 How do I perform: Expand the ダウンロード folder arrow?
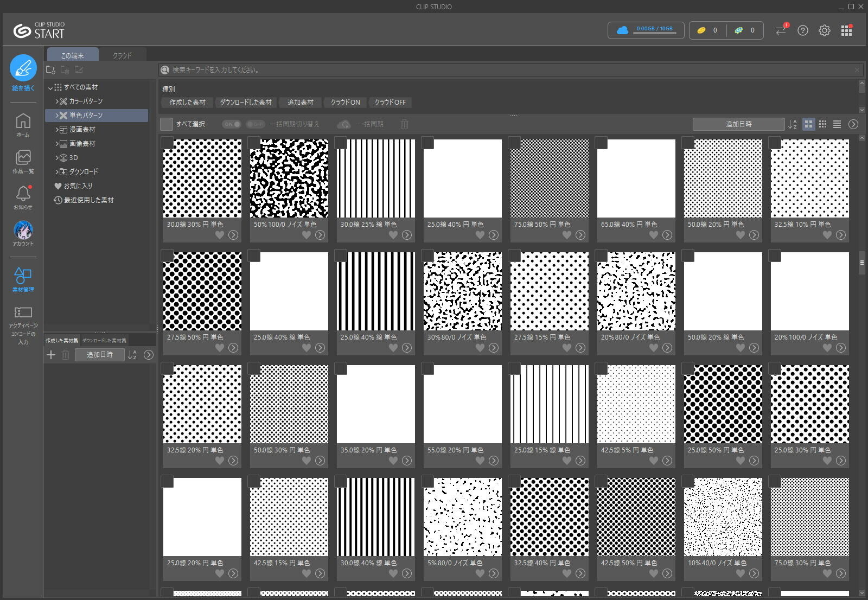click(56, 172)
